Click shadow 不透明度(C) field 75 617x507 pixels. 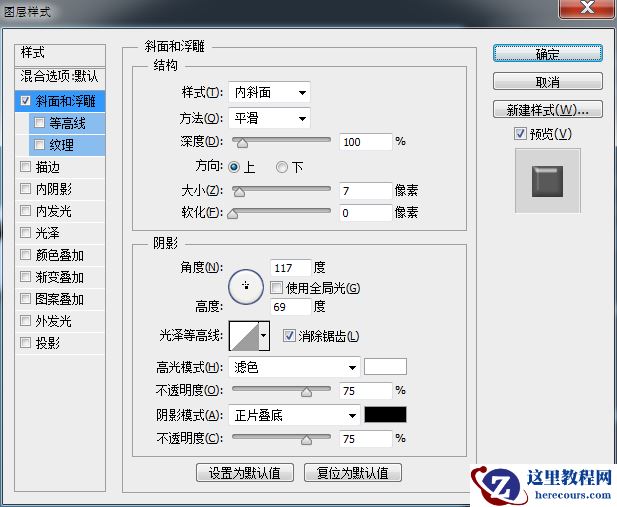(366, 439)
